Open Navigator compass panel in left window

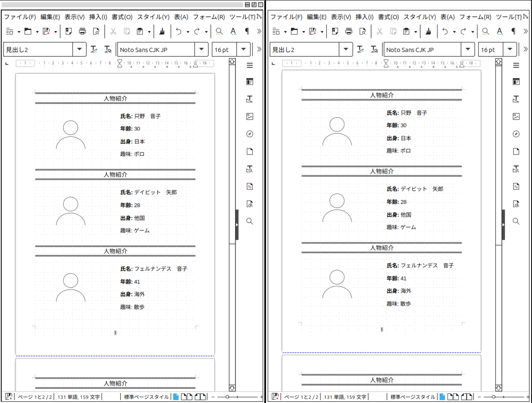point(250,134)
